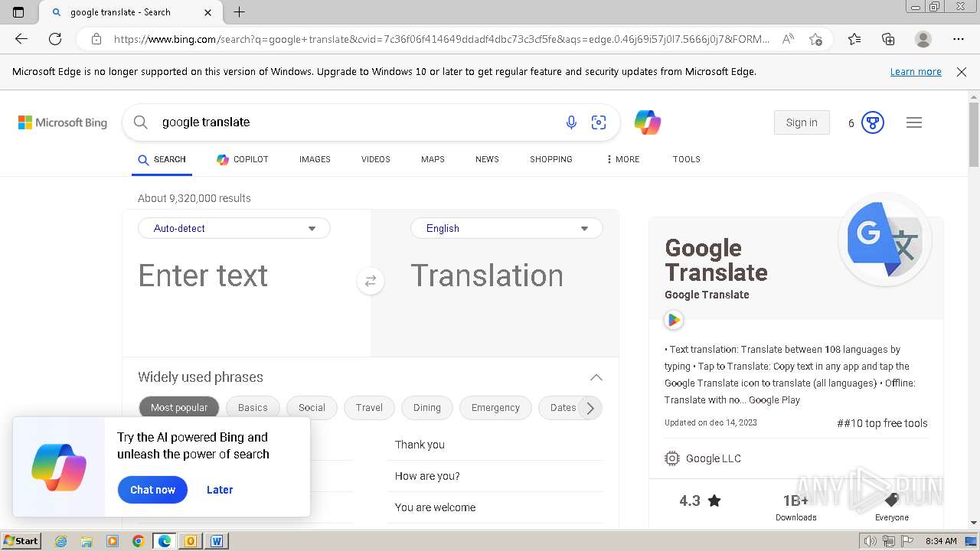Switch to the SEARCH tab
Viewport: 980px width, 551px height.
pyautogui.click(x=162, y=159)
